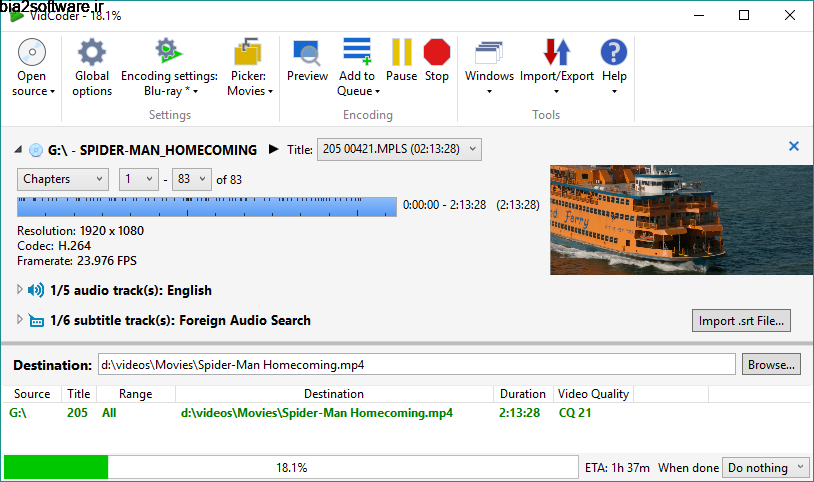The height and width of the screenshot is (482, 814).
Task: Click the chapter range timeline bar
Action: [207, 206]
